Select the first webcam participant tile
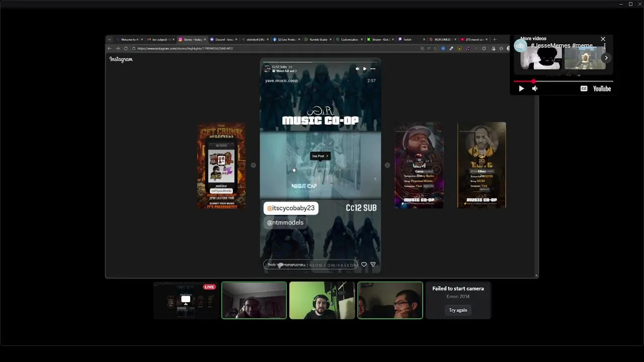 (x=254, y=300)
